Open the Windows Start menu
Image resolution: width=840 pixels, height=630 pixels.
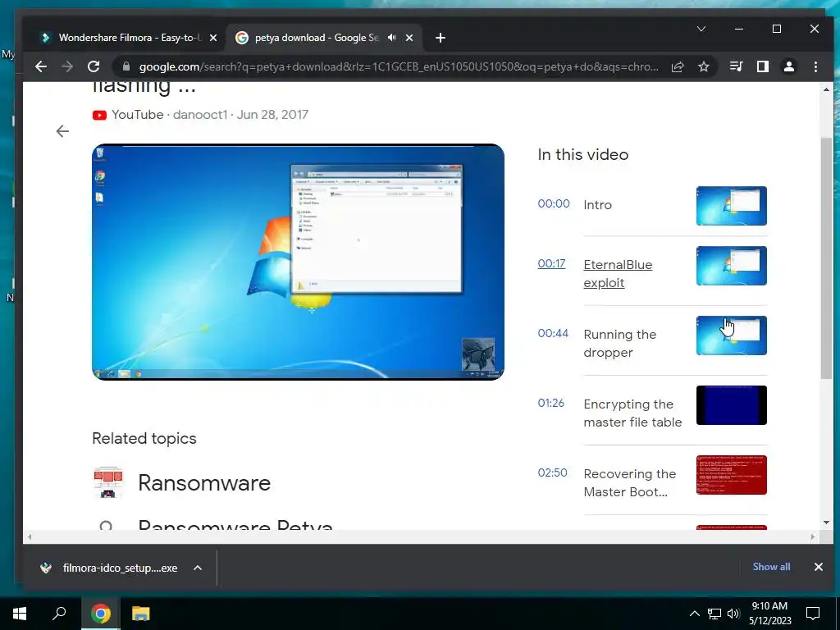(20, 614)
